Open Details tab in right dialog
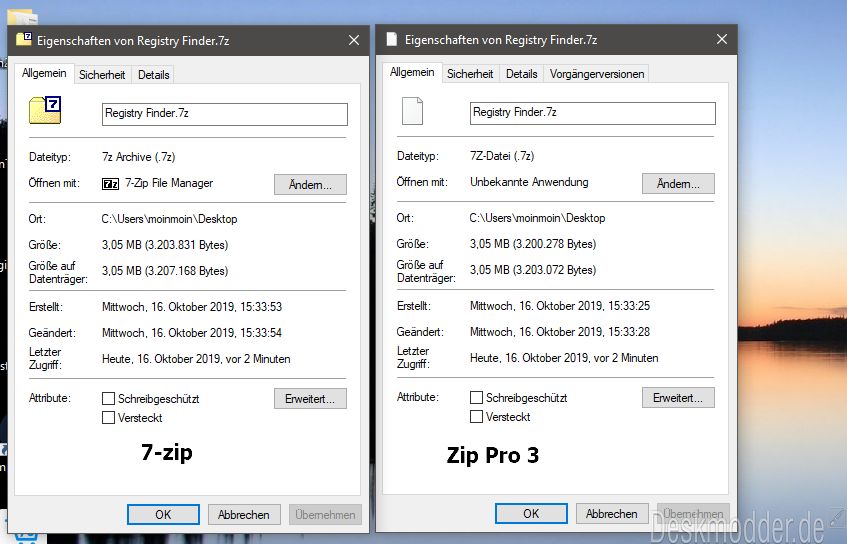847x544 pixels. coord(521,74)
